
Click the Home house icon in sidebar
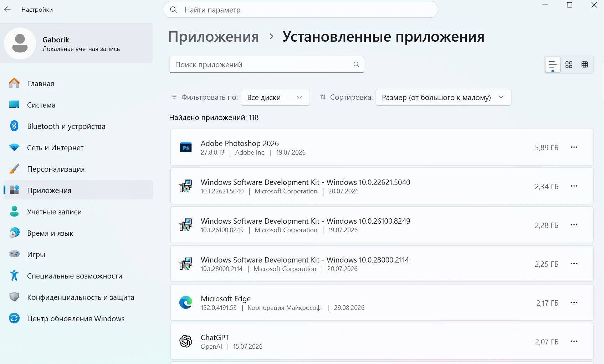[x=14, y=83]
